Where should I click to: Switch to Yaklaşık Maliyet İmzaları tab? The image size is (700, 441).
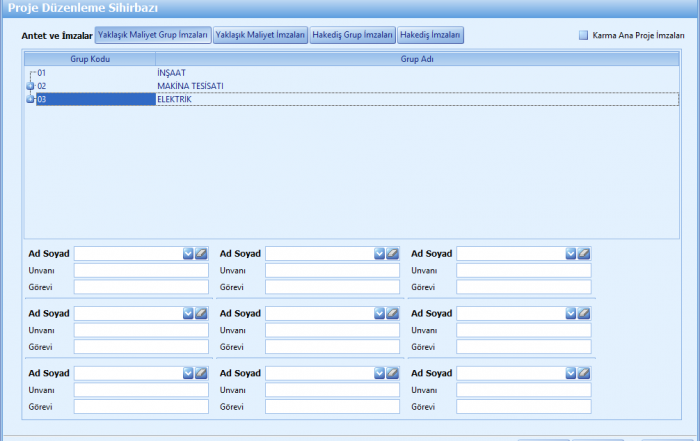point(260,35)
